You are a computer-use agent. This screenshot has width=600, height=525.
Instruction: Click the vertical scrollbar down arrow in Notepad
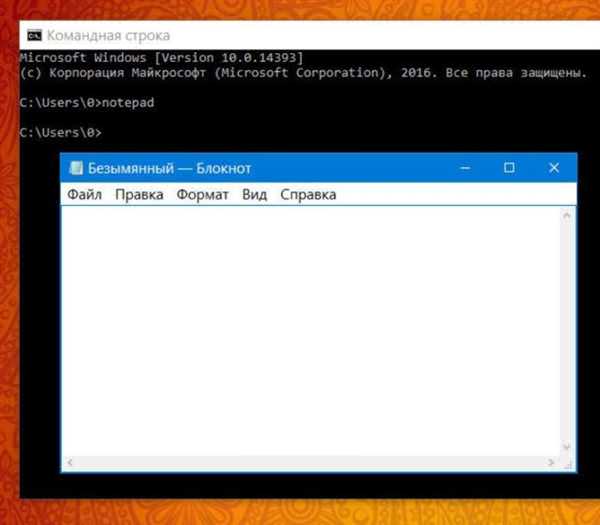(567, 446)
